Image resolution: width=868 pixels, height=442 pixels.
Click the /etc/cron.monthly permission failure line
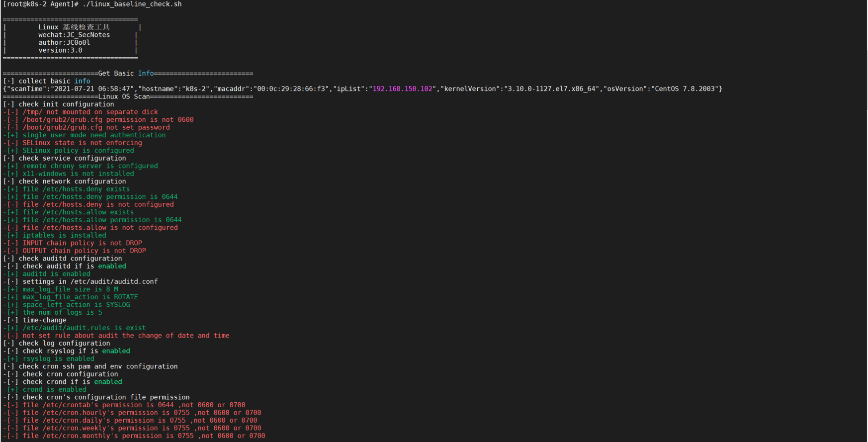click(x=144, y=436)
